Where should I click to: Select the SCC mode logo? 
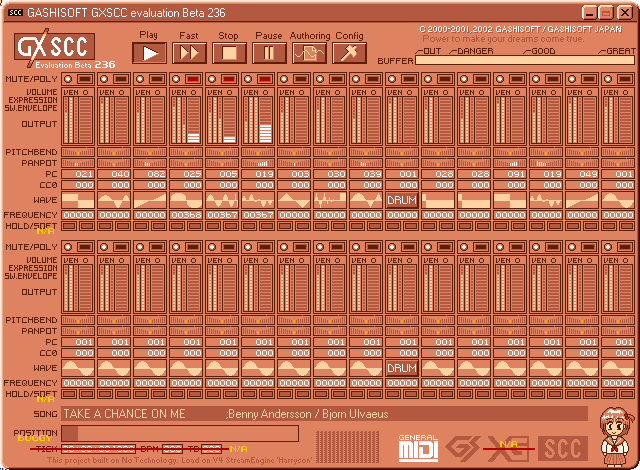coord(563,448)
